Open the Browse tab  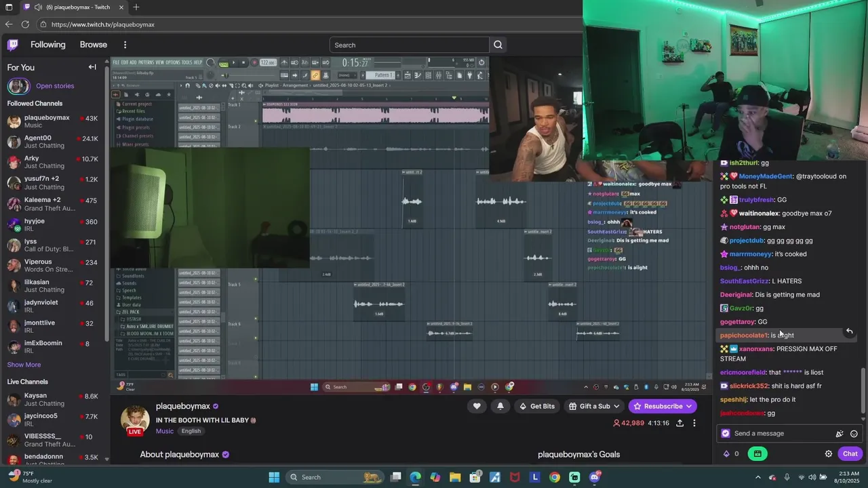(94, 45)
